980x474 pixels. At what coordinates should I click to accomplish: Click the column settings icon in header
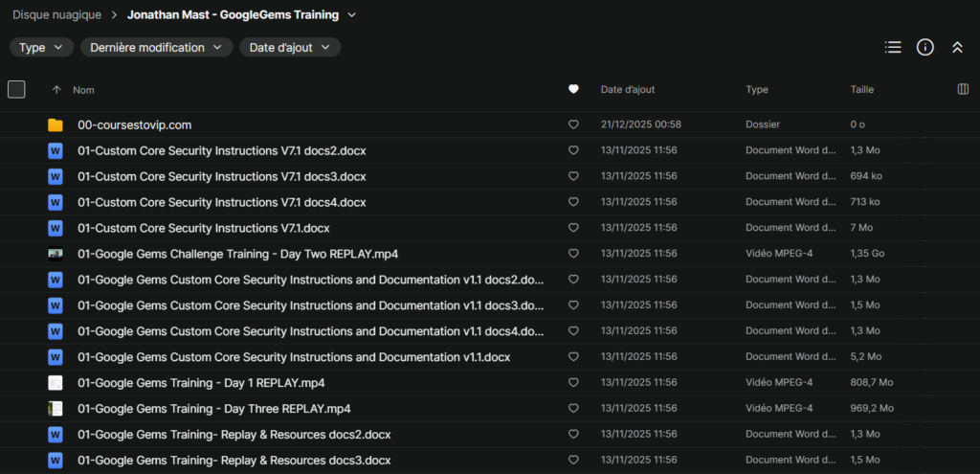(963, 89)
